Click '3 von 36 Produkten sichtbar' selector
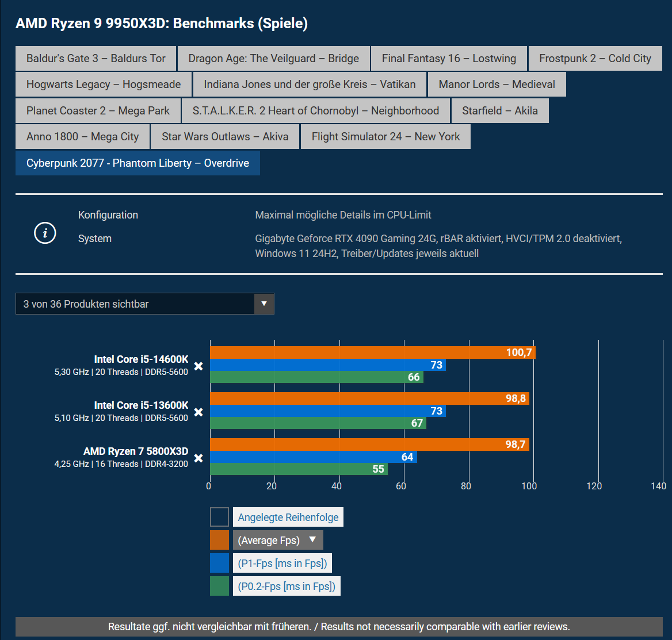 [x=145, y=304]
